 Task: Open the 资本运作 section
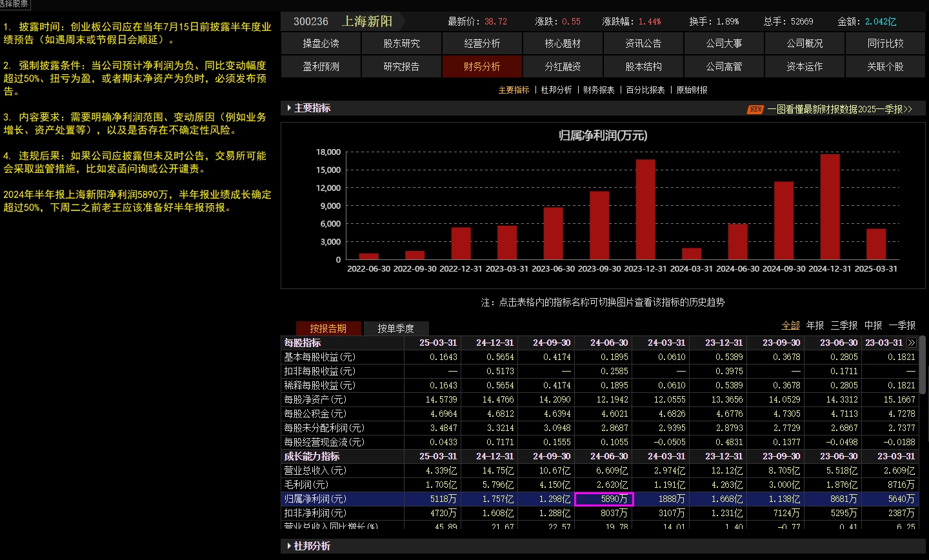point(804,66)
